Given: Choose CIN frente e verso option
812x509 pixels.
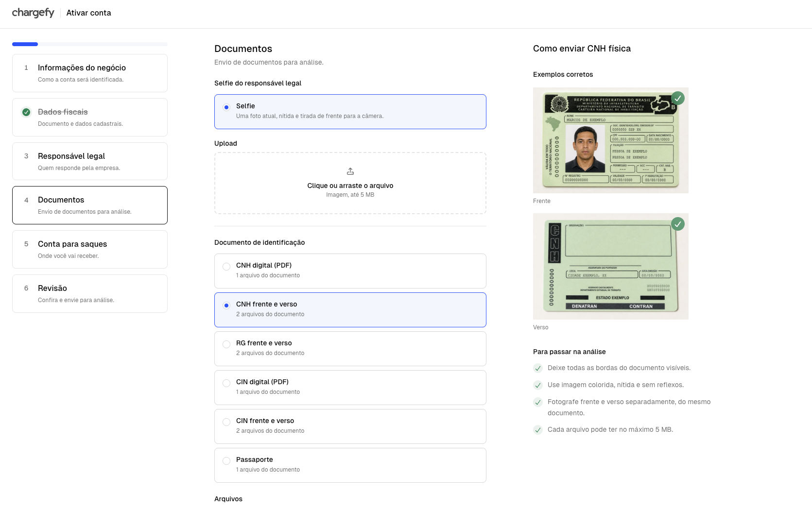Looking at the screenshot, I should (350, 426).
